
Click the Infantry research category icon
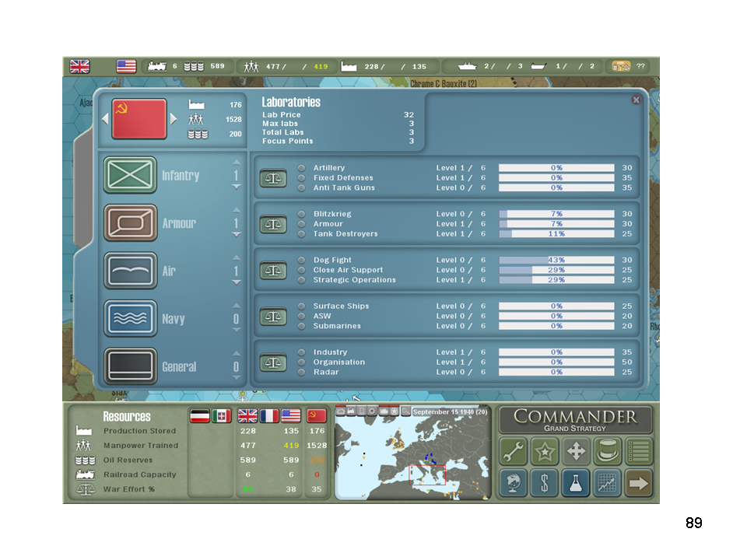click(x=130, y=175)
